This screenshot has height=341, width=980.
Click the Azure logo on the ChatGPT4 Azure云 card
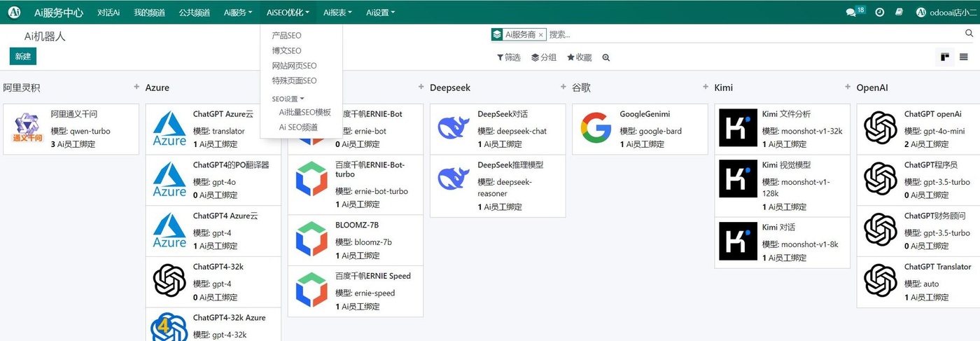(169, 230)
